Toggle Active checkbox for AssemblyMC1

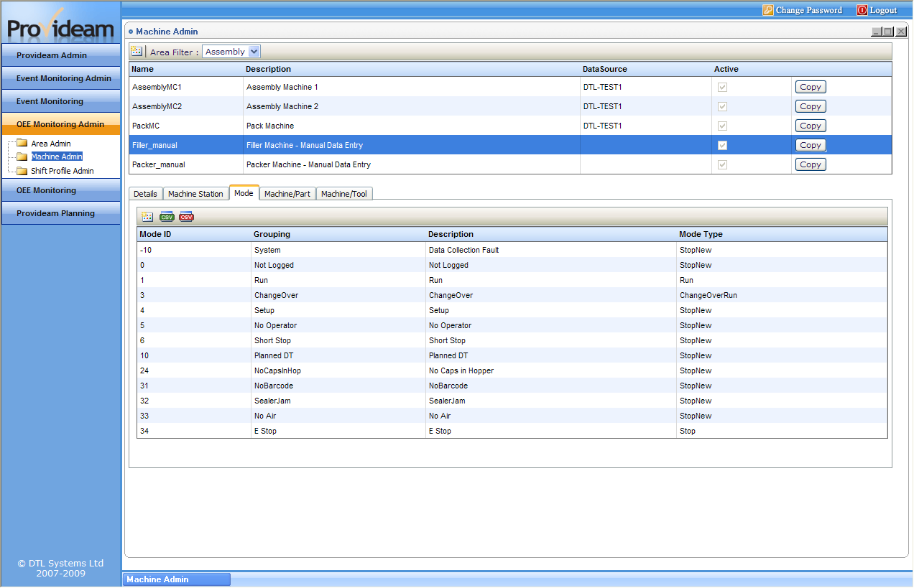(x=722, y=87)
